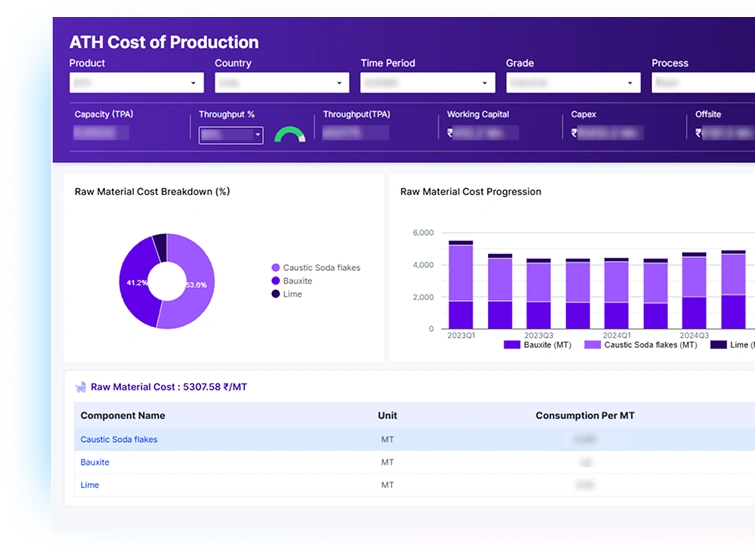Screen dimensions: 755x554
Task: Open the Bauxite link in the table
Action: (95, 462)
